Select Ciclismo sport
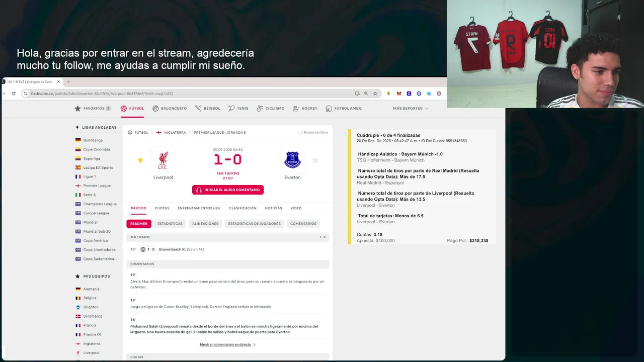 tap(270, 108)
